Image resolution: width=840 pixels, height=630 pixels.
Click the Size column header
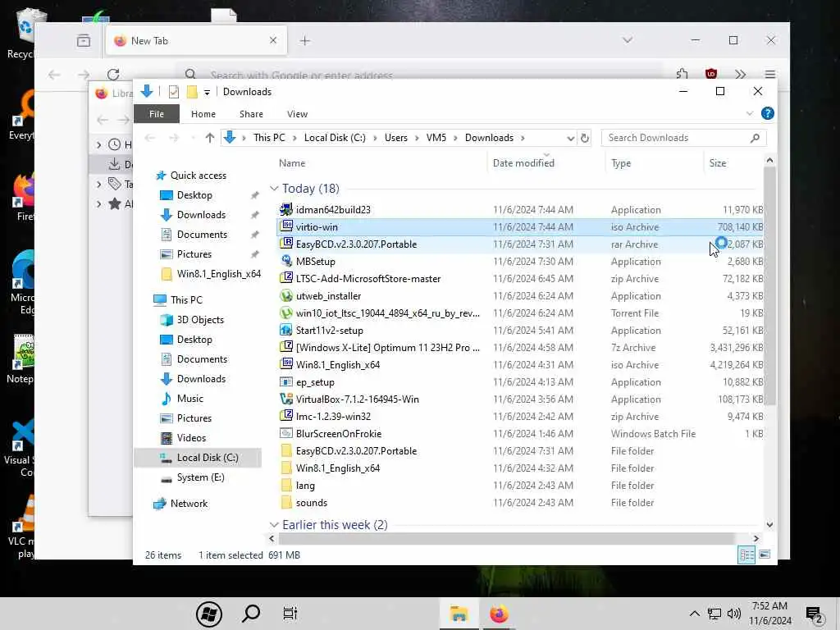click(733, 163)
